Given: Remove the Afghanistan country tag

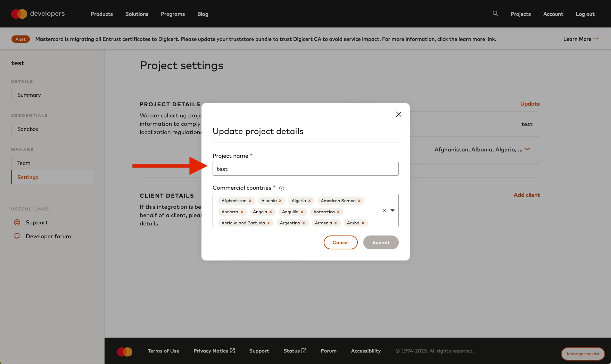Looking at the screenshot, I should pos(250,201).
